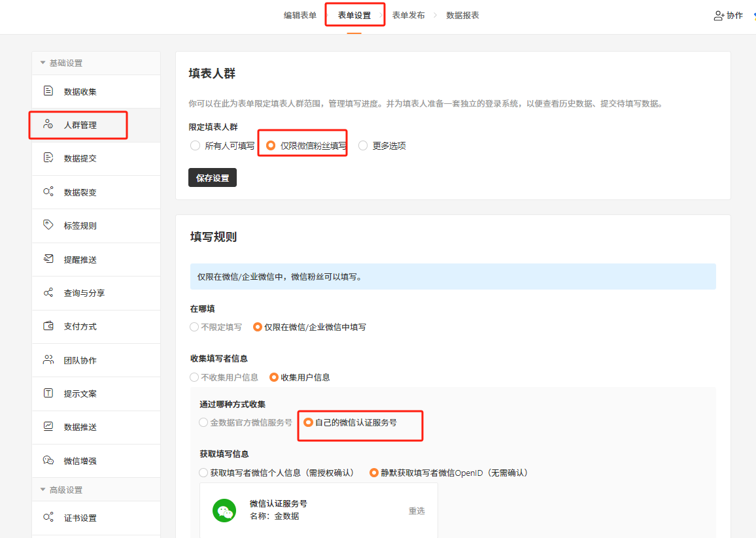
Task: Click the green WeChat service account logo
Action: point(224,511)
